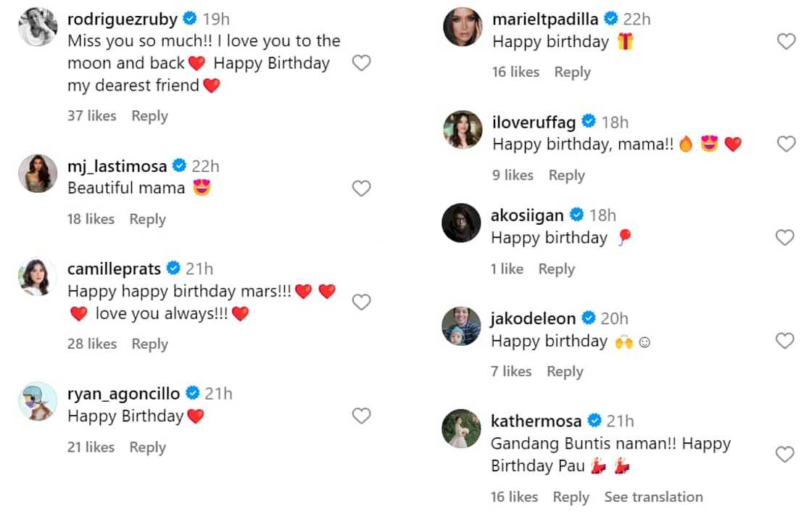Show who liked rodriguezruby's comment (37 likes)
Screen dimensions: 812x517
[x=91, y=116]
